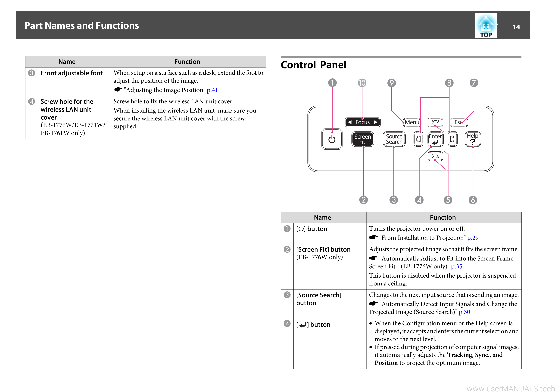Click the Help button in the diagram
555x392 pixels.
point(473,139)
